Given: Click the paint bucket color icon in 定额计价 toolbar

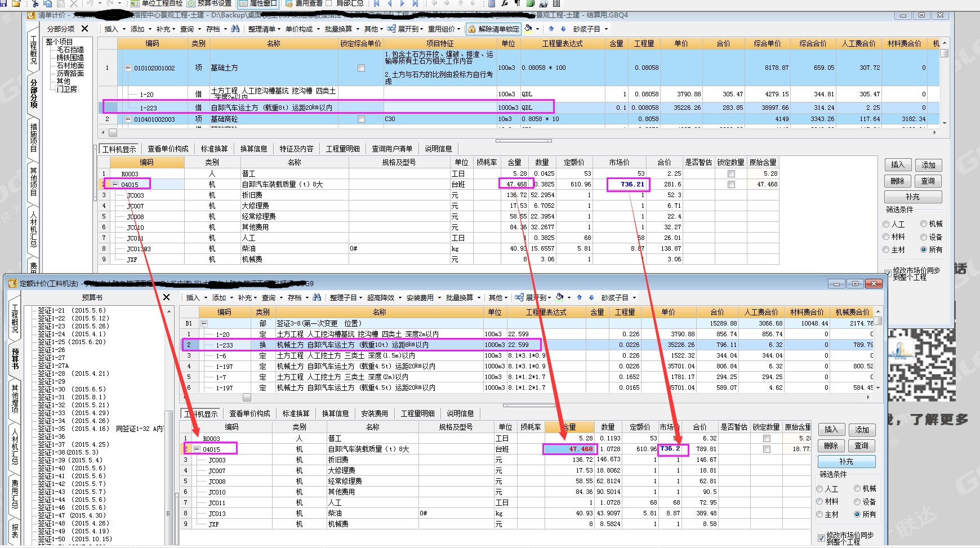Looking at the screenshot, I should tap(559, 297).
